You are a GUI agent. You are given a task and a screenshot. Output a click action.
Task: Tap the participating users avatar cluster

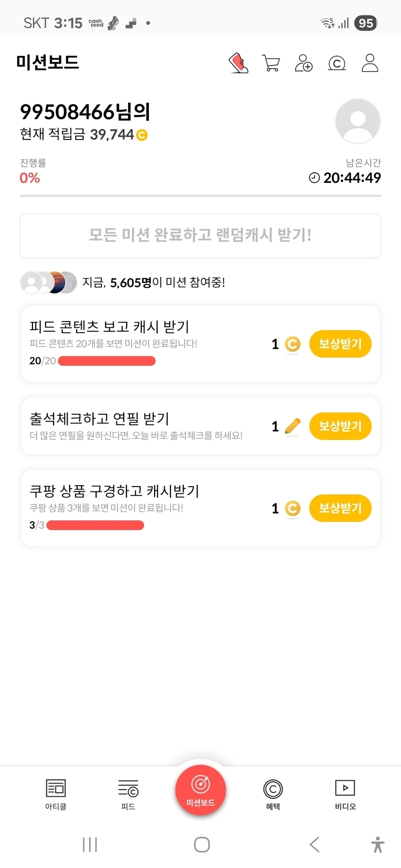pos(48,282)
